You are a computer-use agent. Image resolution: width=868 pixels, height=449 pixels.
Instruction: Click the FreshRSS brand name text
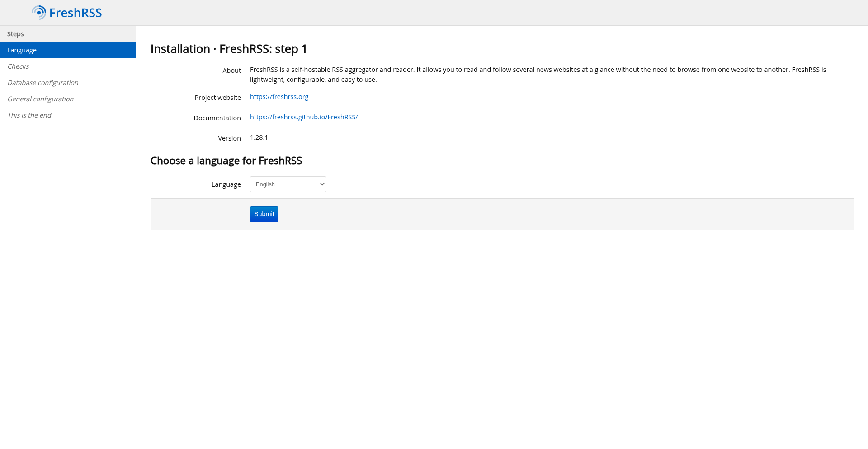click(75, 13)
